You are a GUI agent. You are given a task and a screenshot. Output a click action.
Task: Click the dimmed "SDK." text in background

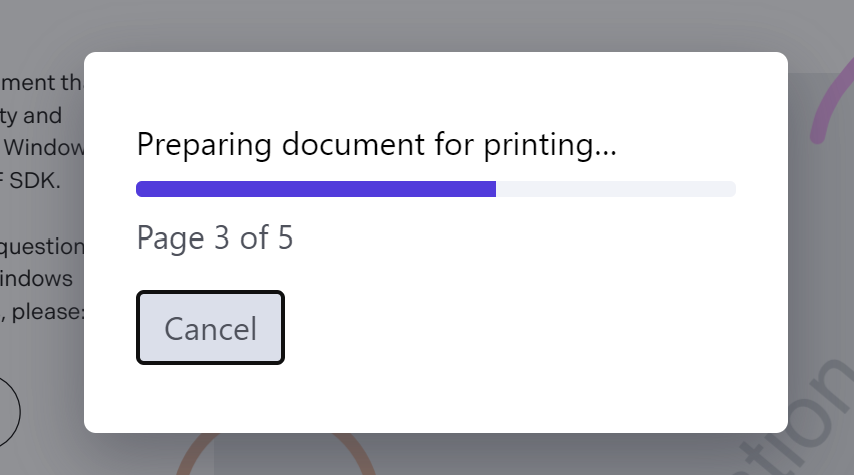pos(34,181)
